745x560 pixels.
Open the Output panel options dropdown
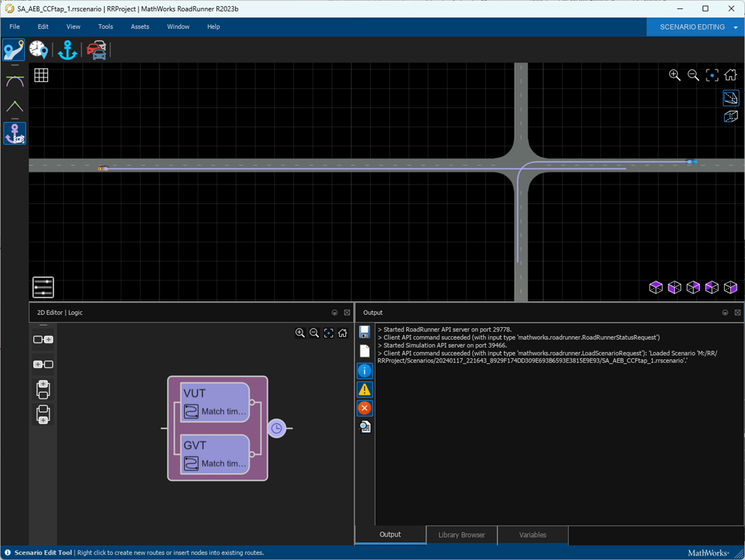[x=725, y=313]
